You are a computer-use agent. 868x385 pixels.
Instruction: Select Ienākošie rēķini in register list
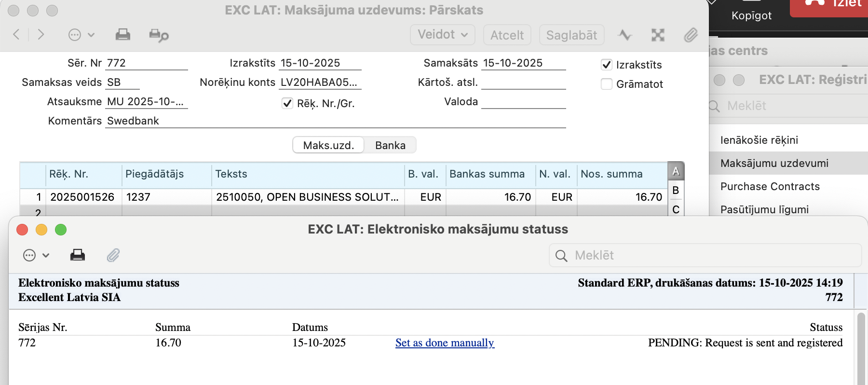[x=759, y=140]
